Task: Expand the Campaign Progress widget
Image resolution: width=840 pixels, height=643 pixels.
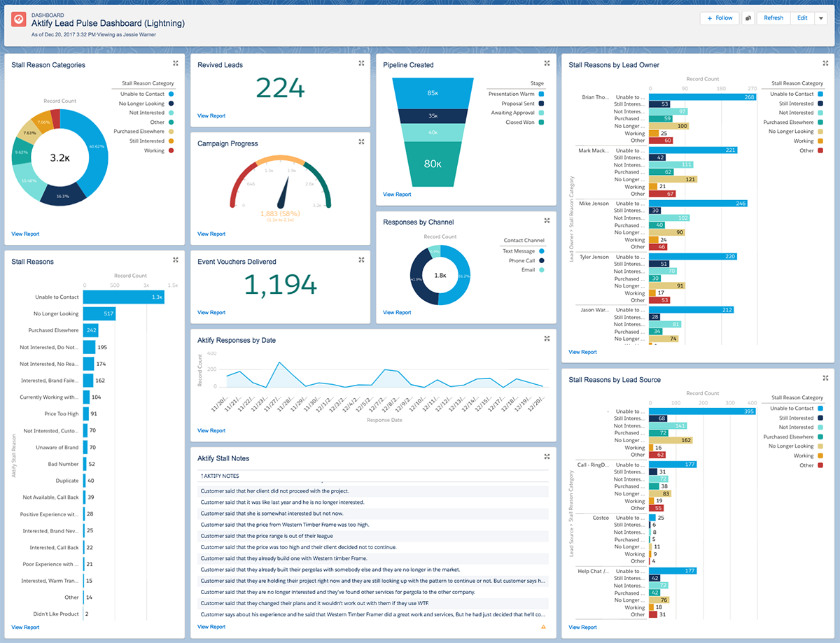Action: (x=361, y=142)
